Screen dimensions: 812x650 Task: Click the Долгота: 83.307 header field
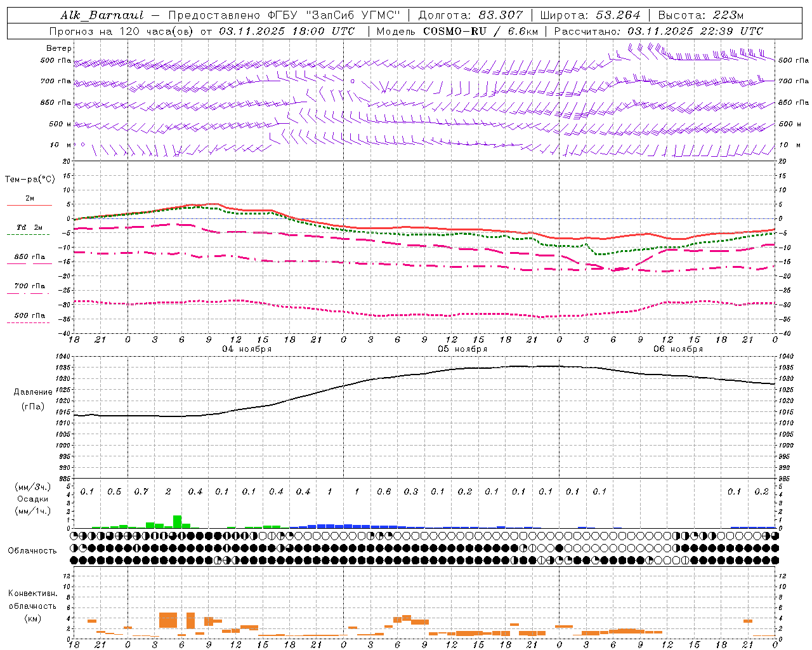[x=471, y=15]
